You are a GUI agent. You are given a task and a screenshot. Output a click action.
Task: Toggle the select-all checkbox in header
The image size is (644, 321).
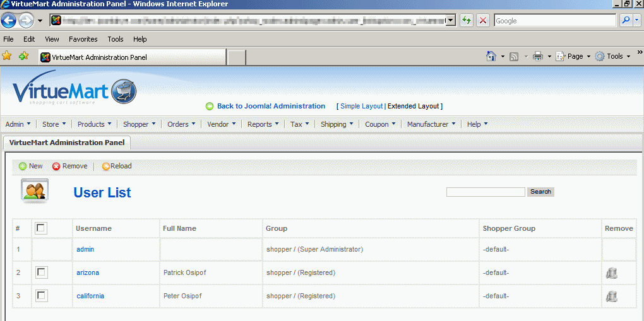[x=41, y=228]
